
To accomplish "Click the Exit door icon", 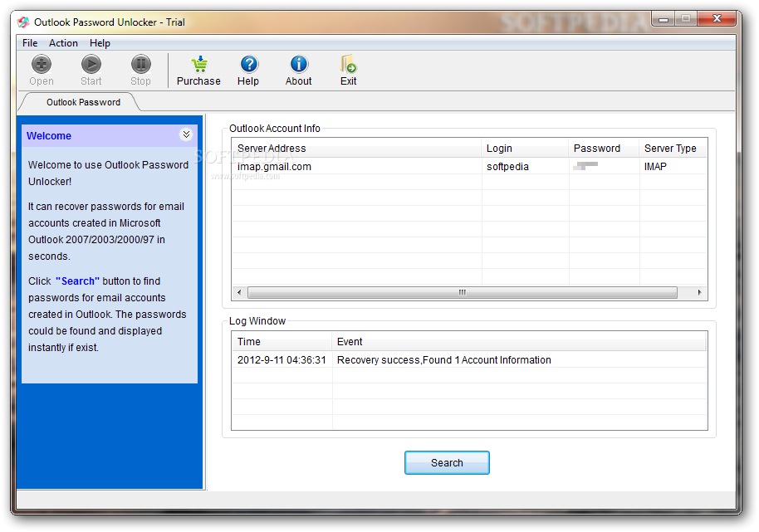I will [x=349, y=64].
